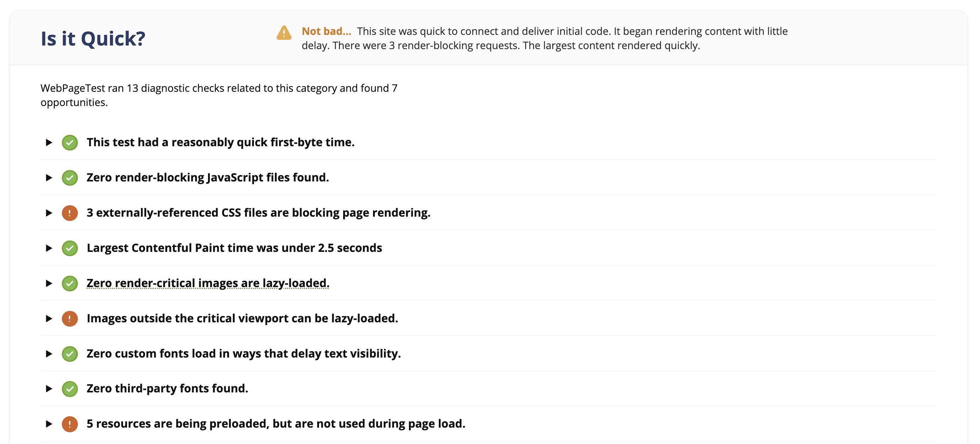The height and width of the screenshot is (444, 980).
Task: Expand the preloaded resources details arrow
Action: click(x=49, y=424)
